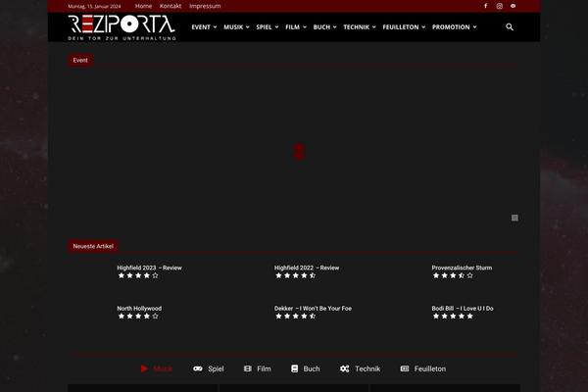The image size is (588, 392).
Task: Switch to the Technik tab label
Action: [x=367, y=368]
